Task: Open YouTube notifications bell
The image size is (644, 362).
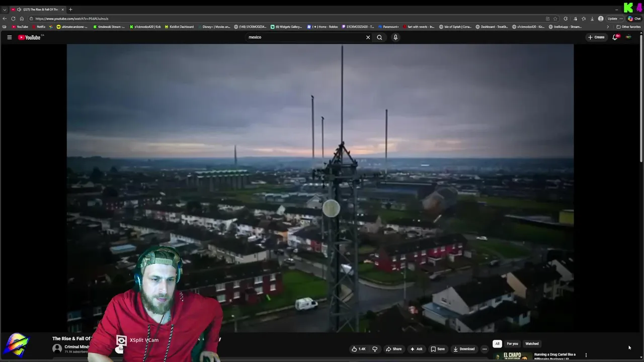Action: tap(615, 37)
